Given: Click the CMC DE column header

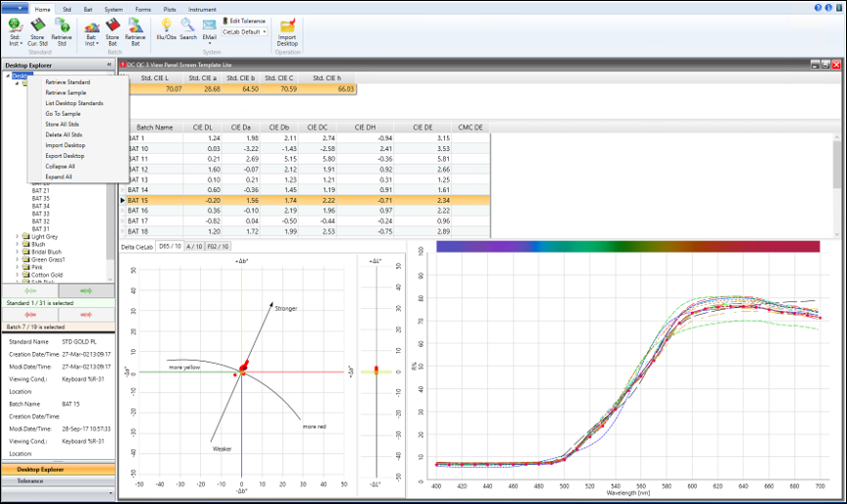Looking at the screenshot, I should [x=470, y=128].
